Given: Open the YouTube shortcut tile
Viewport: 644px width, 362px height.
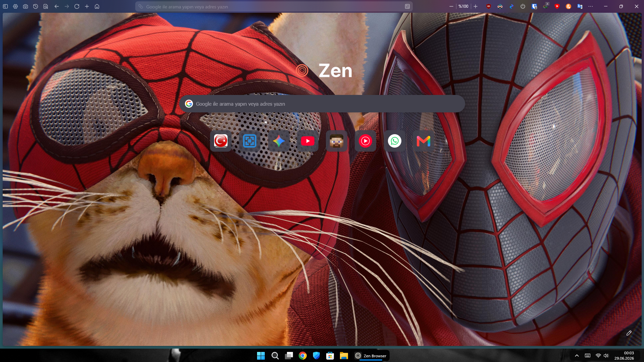Looking at the screenshot, I should (x=308, y=141).
